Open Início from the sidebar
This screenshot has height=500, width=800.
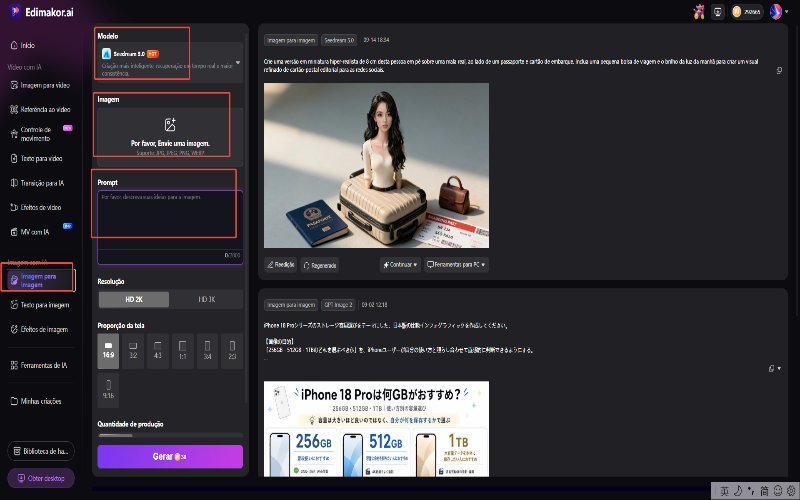click(x=23, y=45)
